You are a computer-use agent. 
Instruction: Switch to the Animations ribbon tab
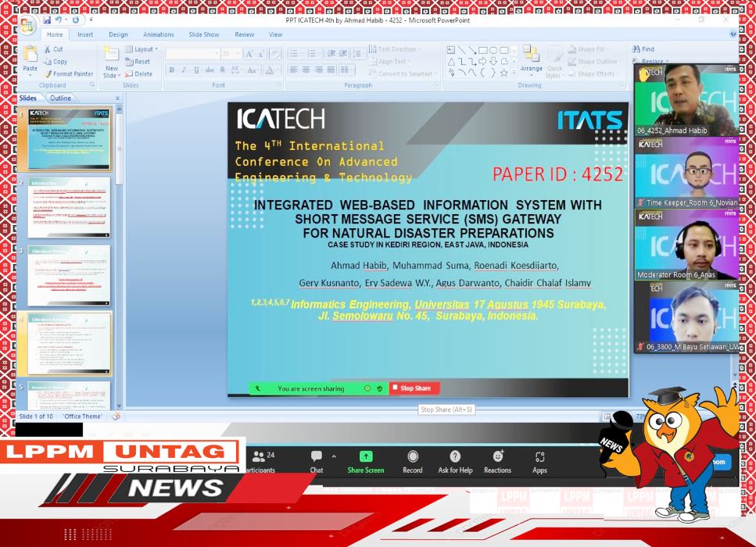tap(159, 34)
